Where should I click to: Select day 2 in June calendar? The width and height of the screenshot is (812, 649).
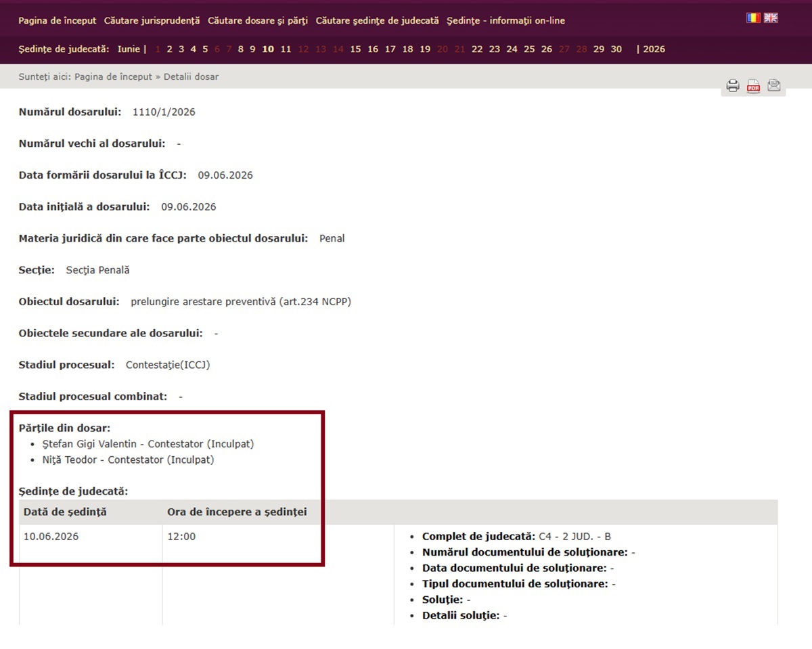click(x=170, y=49)
